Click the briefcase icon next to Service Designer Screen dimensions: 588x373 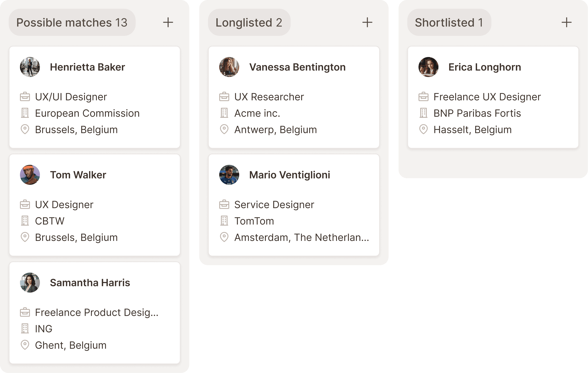point(224,205)
